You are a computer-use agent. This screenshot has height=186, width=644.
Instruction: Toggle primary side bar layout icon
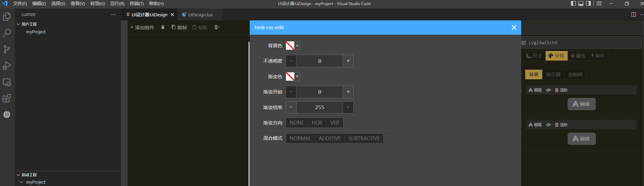pyautogui.click(x=573, y=3)
